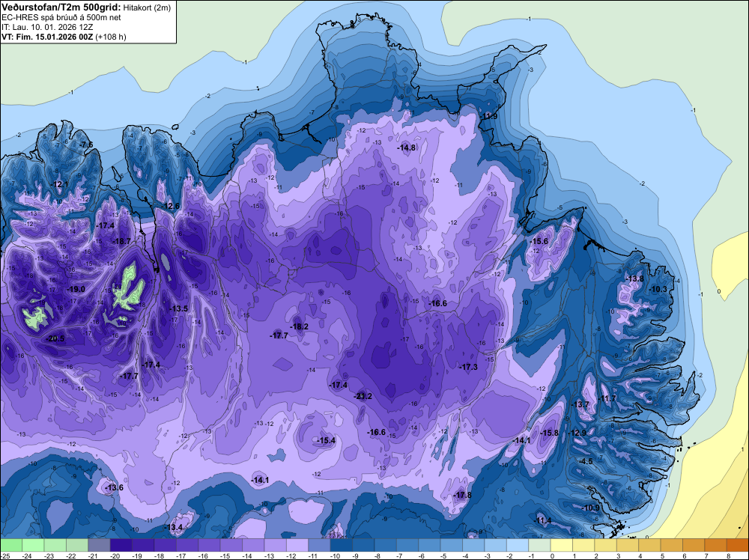Click the -20.5 temperature label
This screenshot has height=560, width=749.
click(55, 338)
